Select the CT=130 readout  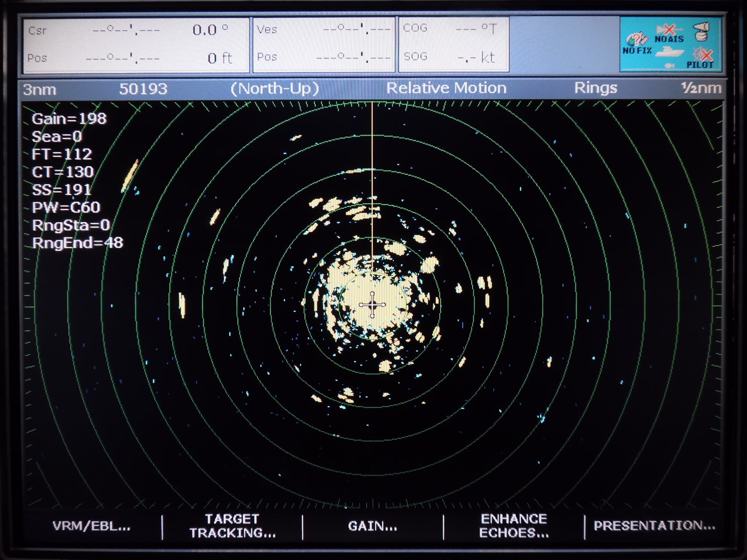pyautogui.click(x=63, y=172)
